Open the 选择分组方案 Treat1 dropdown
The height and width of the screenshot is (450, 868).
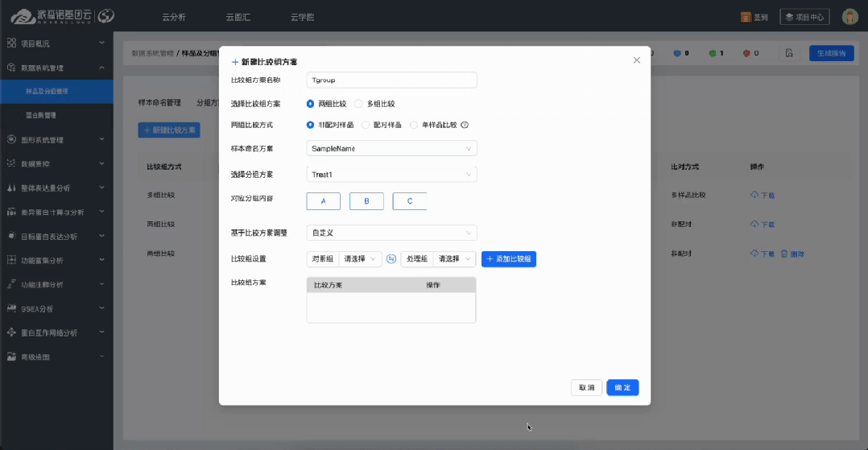[x=391, y=174]
